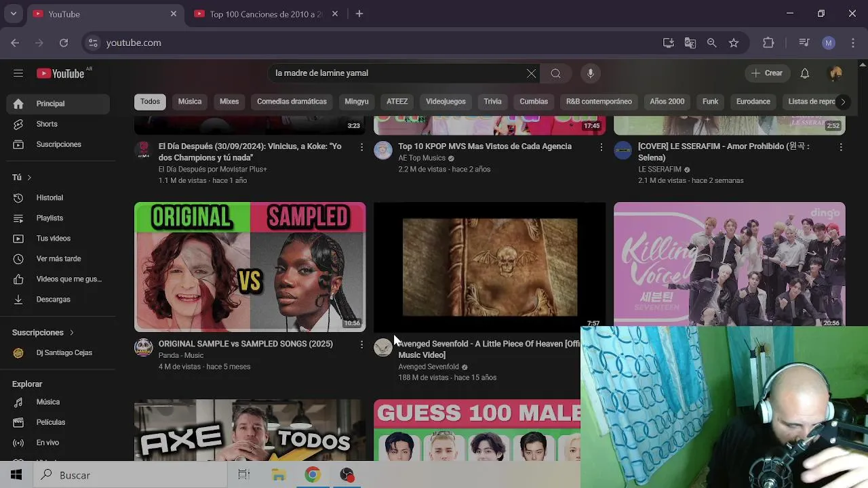Image resolution: width=868 pixels, height=488 pixels.
Task: Open the YouTube hamburger guide menu
Action: pyautogui.click(x=18, y=73)
